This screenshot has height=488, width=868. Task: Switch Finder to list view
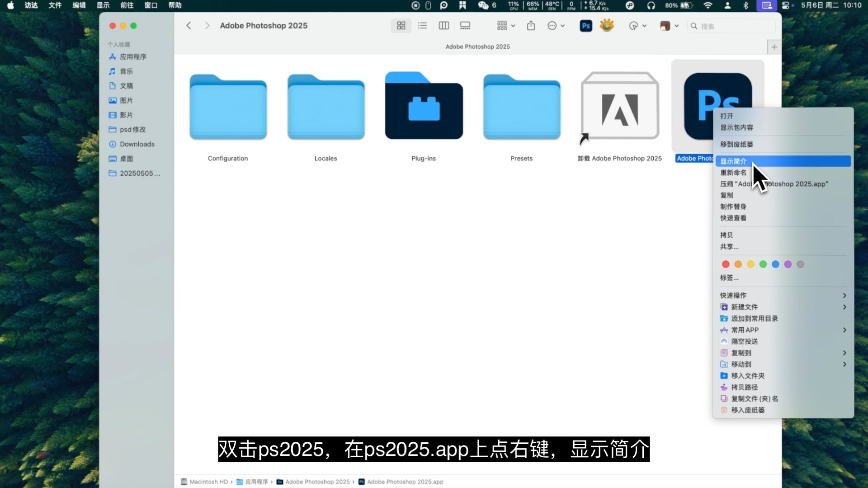[x=422, y=26]
